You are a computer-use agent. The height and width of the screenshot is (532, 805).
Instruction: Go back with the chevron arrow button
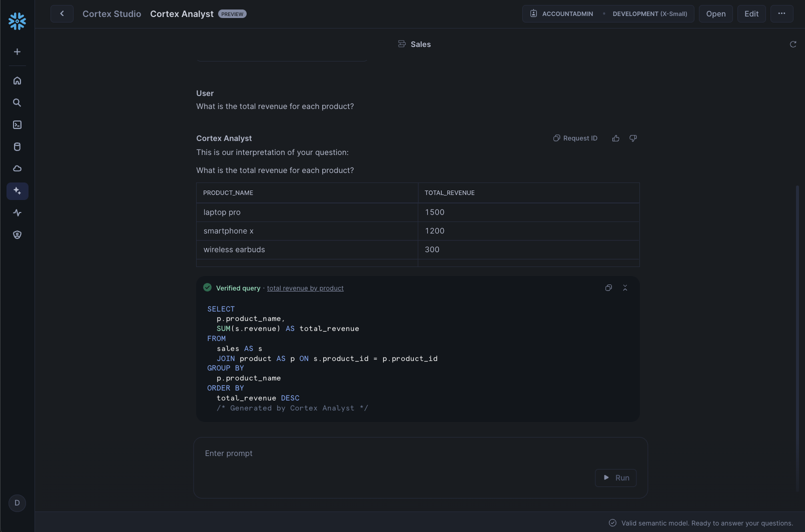(x=62, y=14)
